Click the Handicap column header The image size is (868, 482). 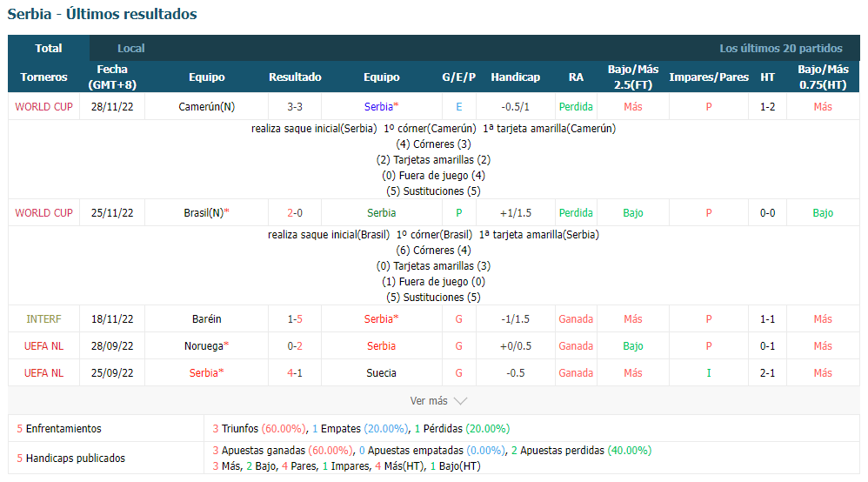(x=516, y=77)
